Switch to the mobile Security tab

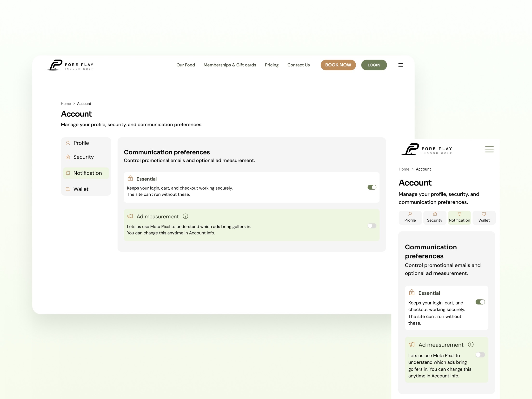pos(435,218)
